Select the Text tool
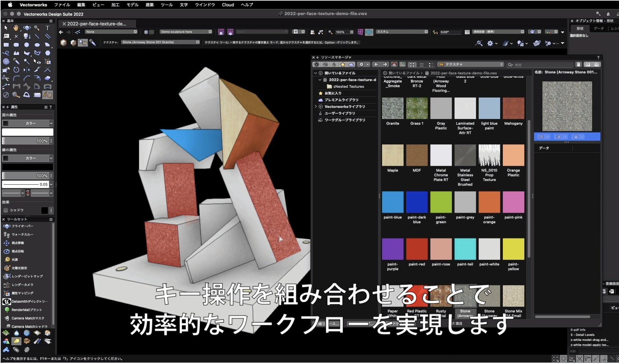Viewport: 619px width, 364px height. click(48, 28)
